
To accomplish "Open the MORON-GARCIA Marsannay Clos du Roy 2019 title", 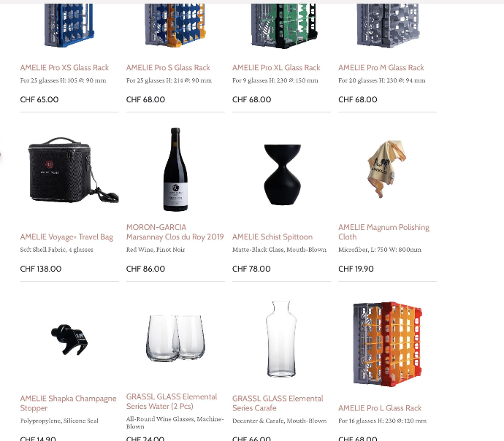I will click(x=175, y=232).
